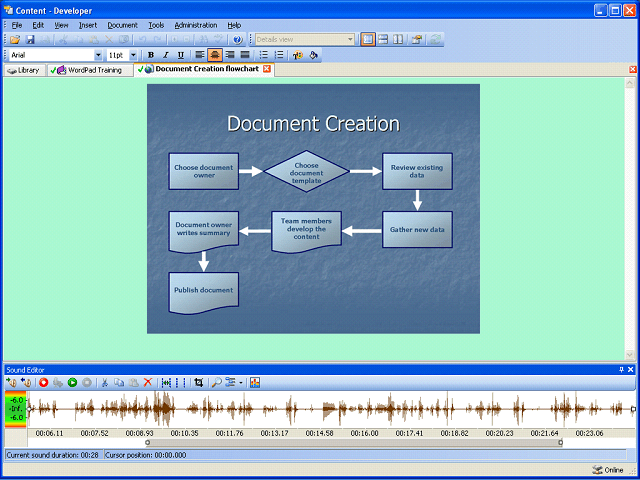Click left handle of waveform scroll range

click(148, 442)
